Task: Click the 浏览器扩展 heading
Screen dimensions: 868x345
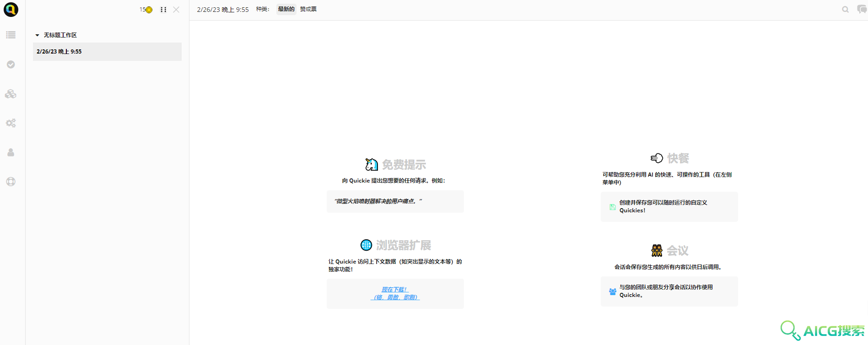Action: 404,245
